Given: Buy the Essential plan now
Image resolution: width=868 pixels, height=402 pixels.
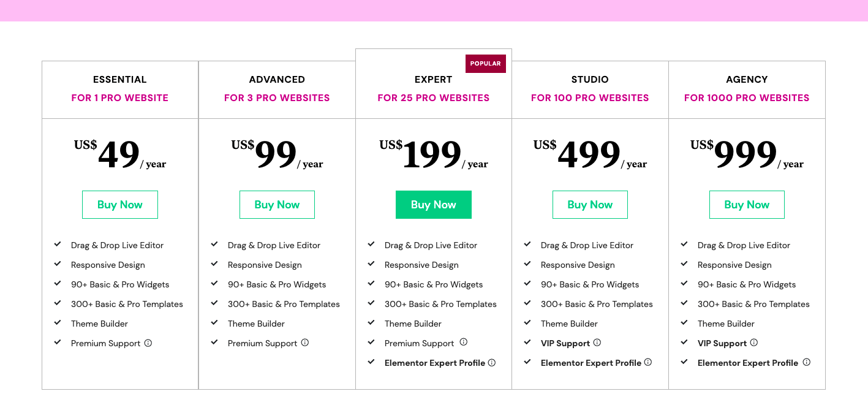Looking at the screenshot, I should click(x=120, y=205).
